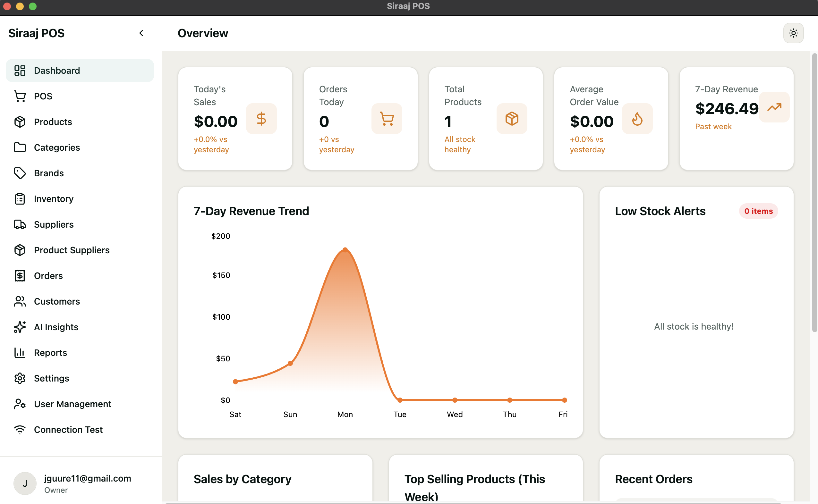Click the Customers people icon
The height and width of the screenshot is (504, 818).
pyautogui.click(x=20, y=301)
